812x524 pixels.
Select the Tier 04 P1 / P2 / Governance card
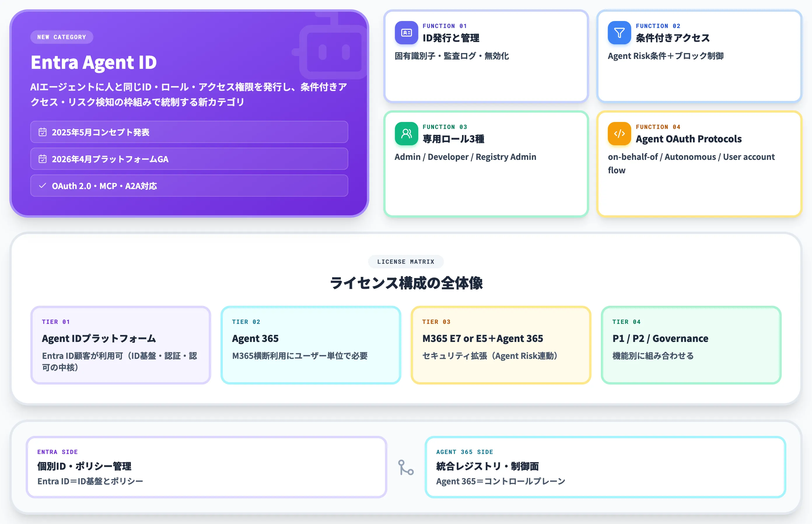pos(691,345)
